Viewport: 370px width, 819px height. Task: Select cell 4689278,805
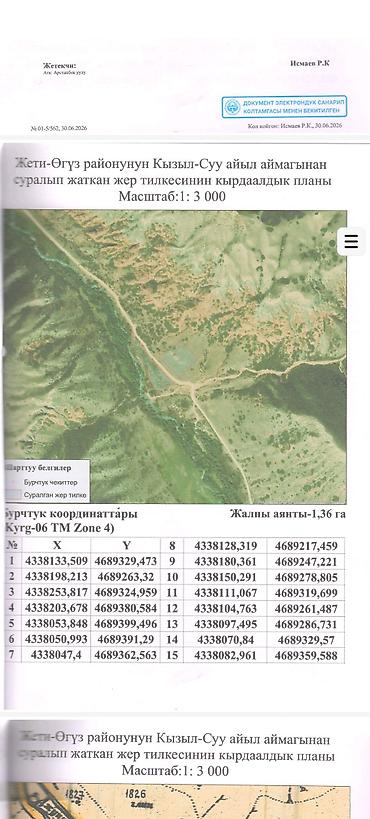click(306, 577)
